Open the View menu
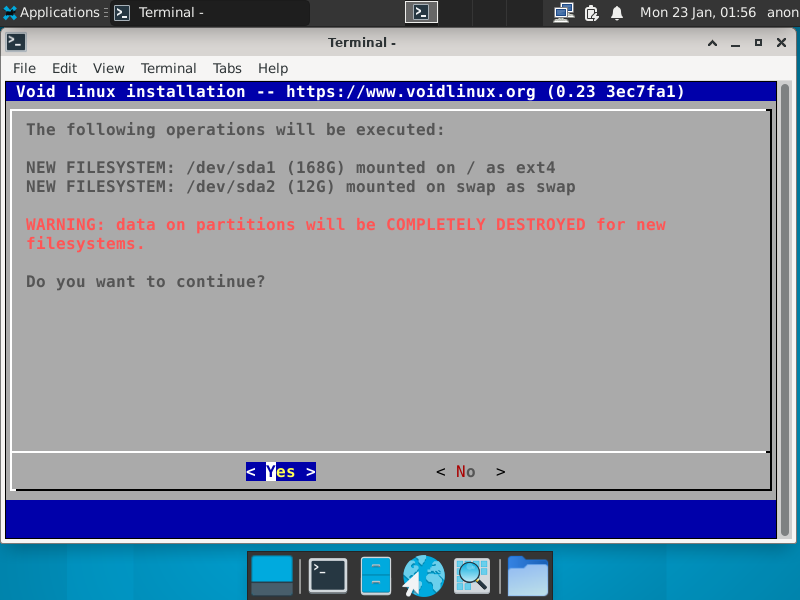The height and width of the screenshot is (600, 800). point(108,68)
